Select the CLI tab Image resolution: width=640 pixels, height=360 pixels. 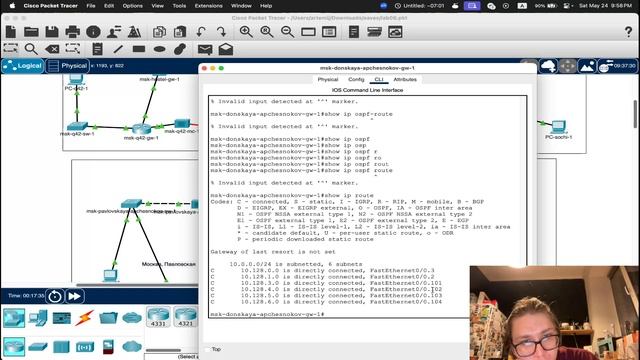pyautogui.click(x=379, y=80)
